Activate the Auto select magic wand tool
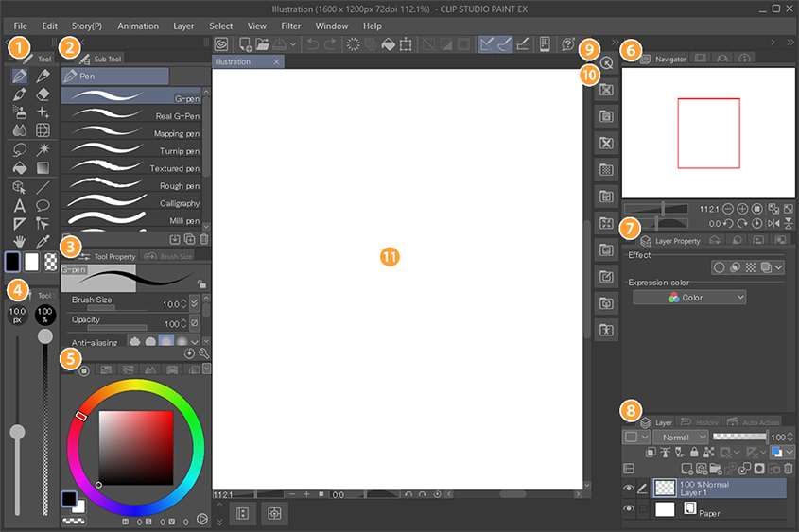Screen dimensions: 799x532 [x=43, y=149]
